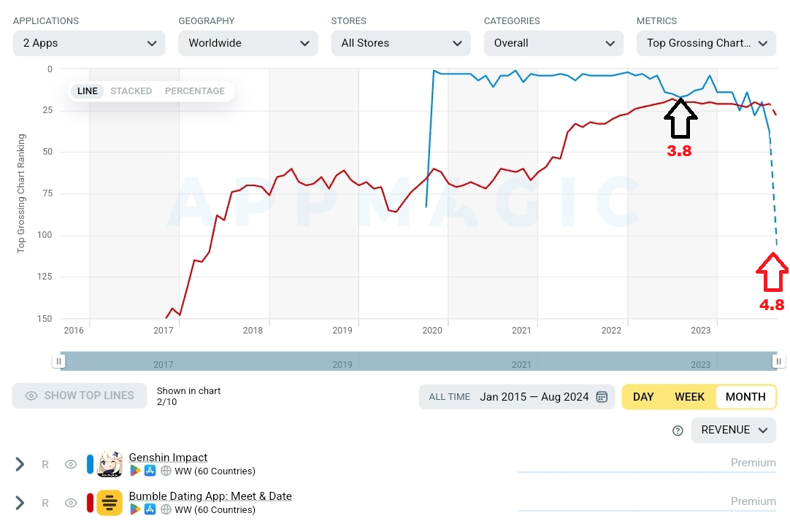This screenshot has height=532, width=790.
Task: Expand the Genshin Impact row chevron
Action: [x=20, y=464]
